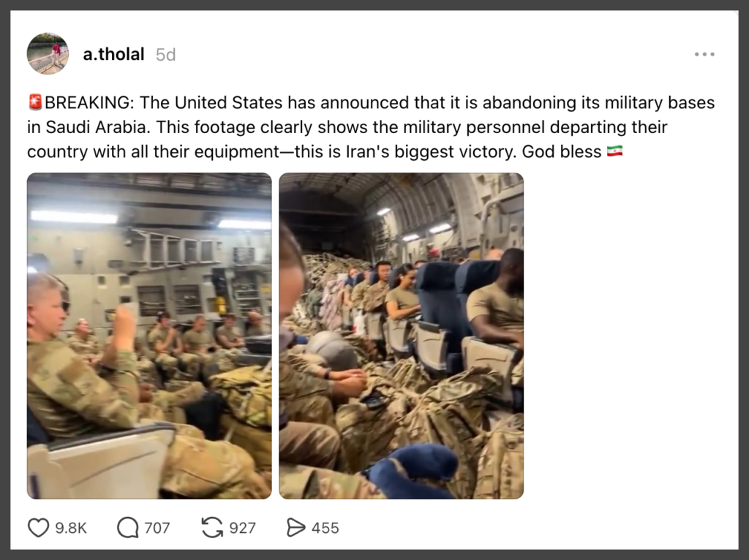
Task: Open replies via the comment bubble icon
Action: click(x=127, y=527)
